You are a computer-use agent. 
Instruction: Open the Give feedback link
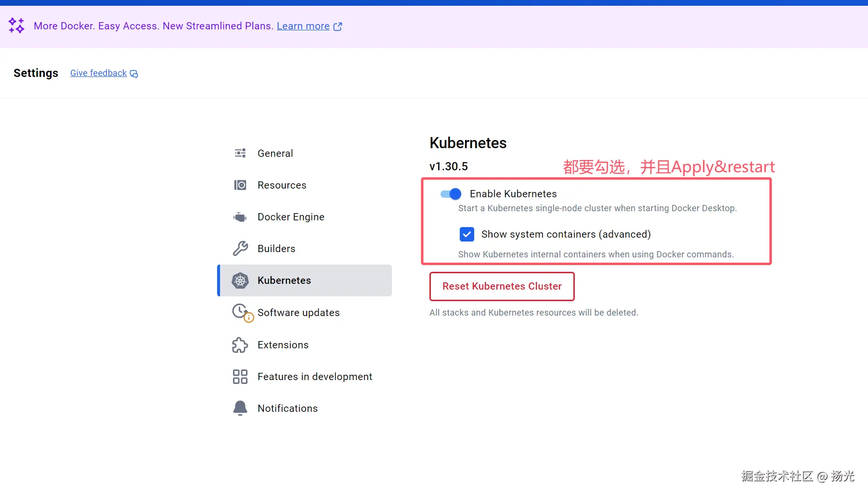[99, 73]
